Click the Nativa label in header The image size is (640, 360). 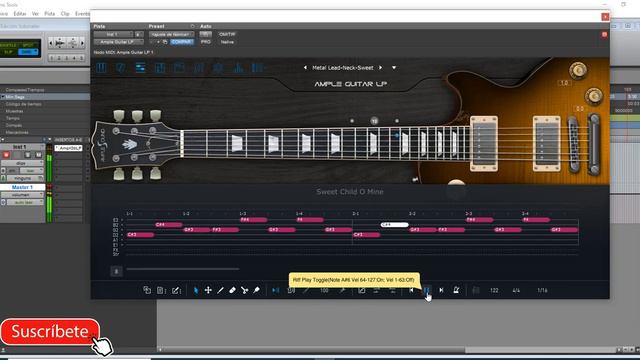pos(227,42)
